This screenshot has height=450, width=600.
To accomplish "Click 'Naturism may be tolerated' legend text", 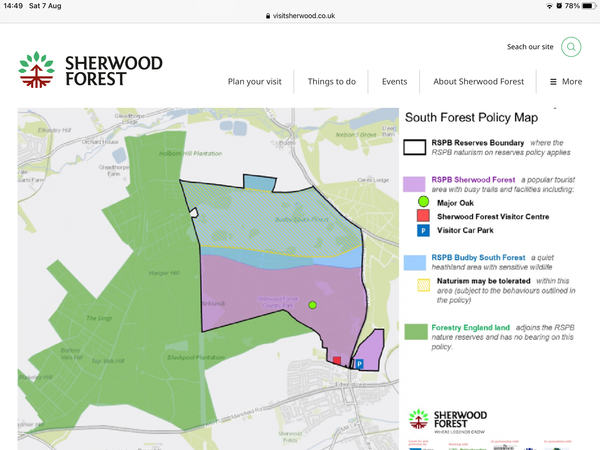I will click(484, 281).
